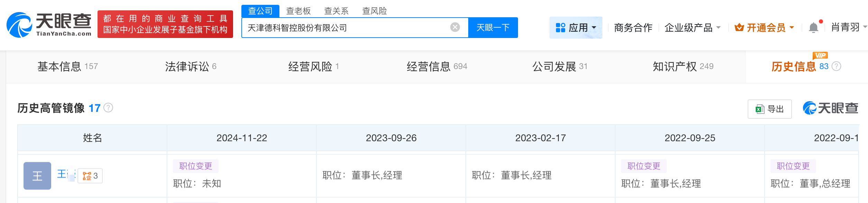Click the crown icon beside 开通会员
This screenshot has width=868, height=203.
(739, 27)
